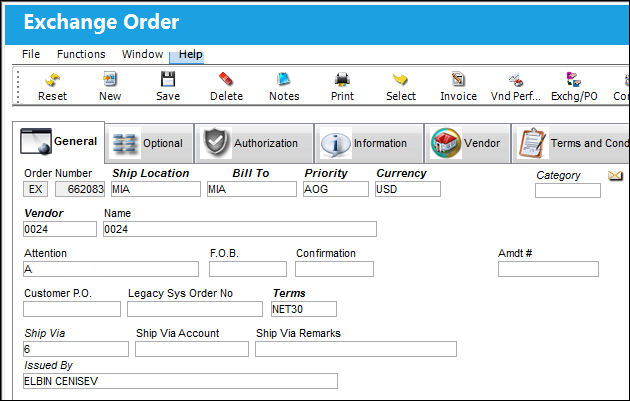Screen dimensions: 630x401
Task: Create a new order with New icon
Action: pos(110,79)
